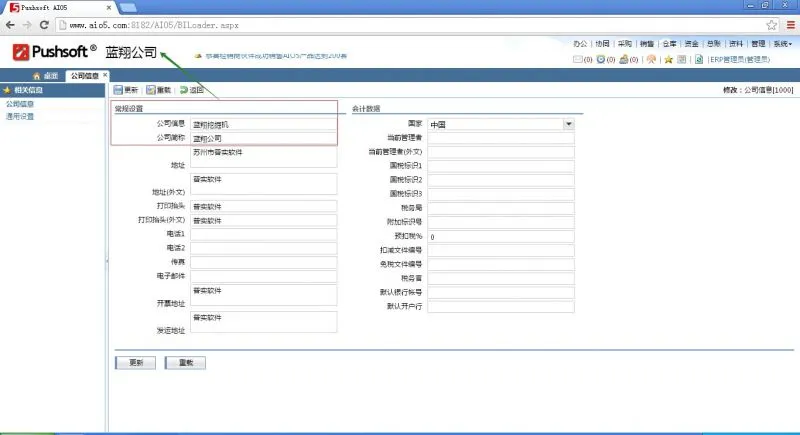Click the 默认银行帐号 input field
Image resolution: width=800 pixels, height=435 pixels.
(501, 293)
